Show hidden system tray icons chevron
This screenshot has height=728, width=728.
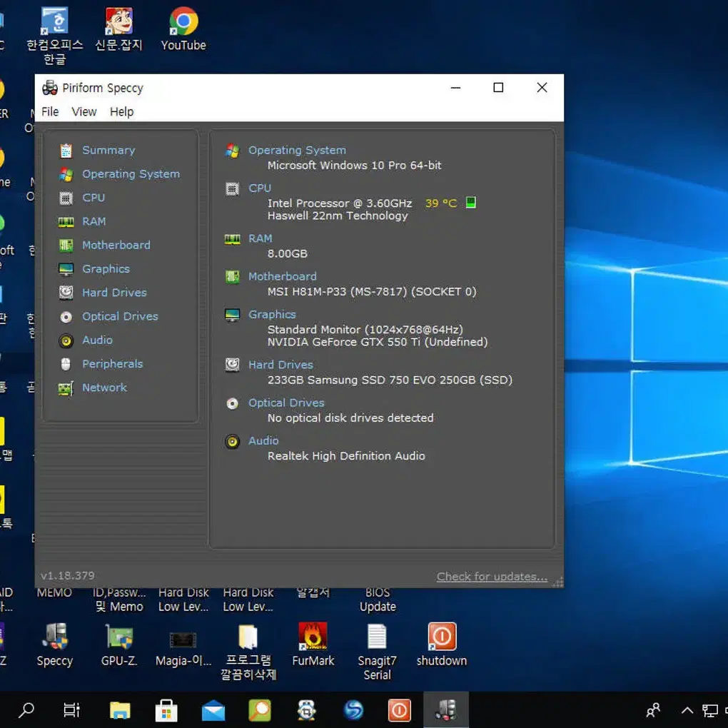pyautogui.click(x=687, y=710)
